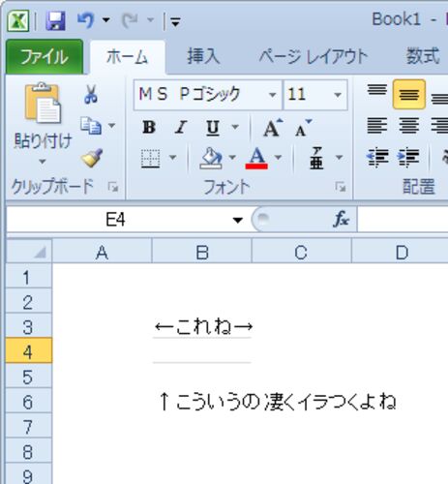This screenshot has width=448, height=484.
Task: Center text horizontally
Action: 409,126
